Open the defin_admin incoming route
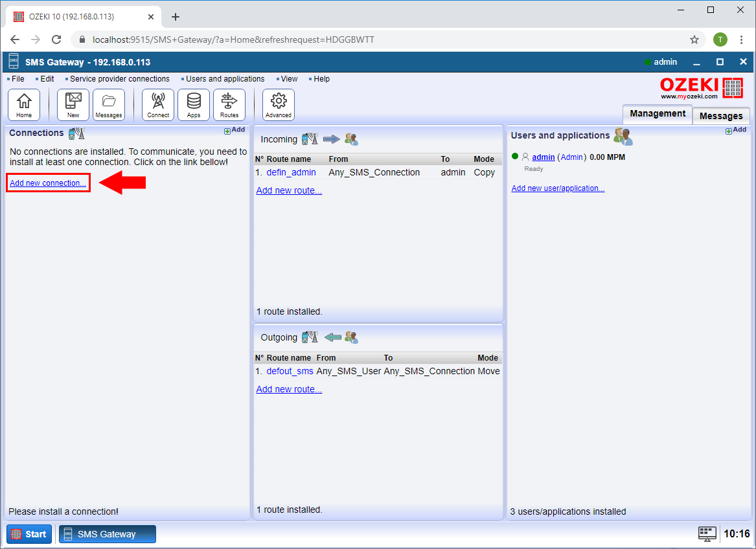756x549 pixels. point(292,173)
